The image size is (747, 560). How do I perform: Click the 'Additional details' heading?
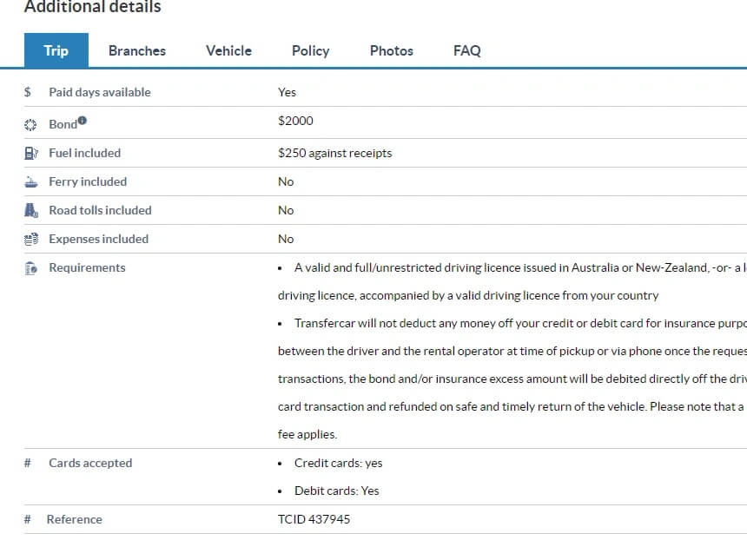[x=92, y=7]
